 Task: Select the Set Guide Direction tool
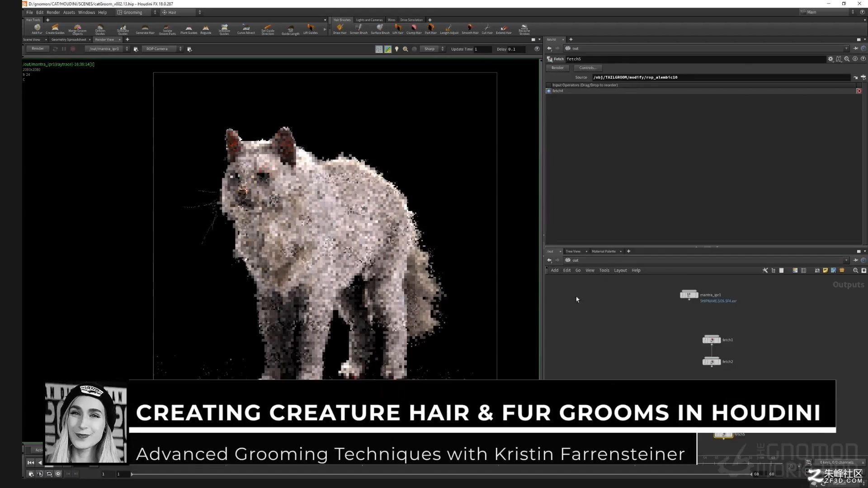click(x=268, y=29)
